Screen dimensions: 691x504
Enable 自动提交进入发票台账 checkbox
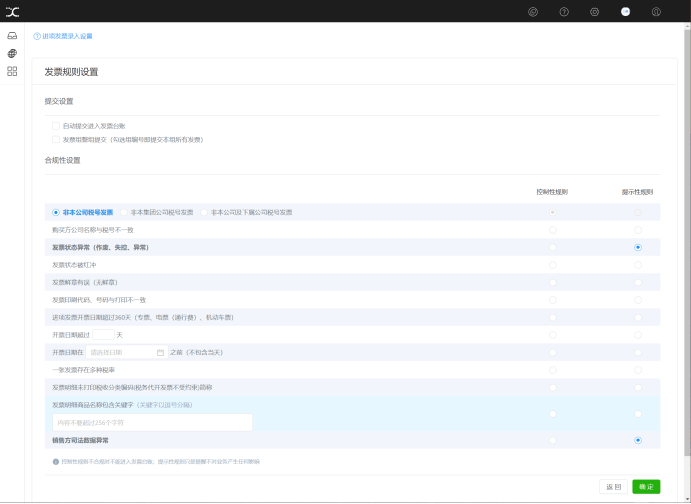pyautogui.click(x=56, y=126)
